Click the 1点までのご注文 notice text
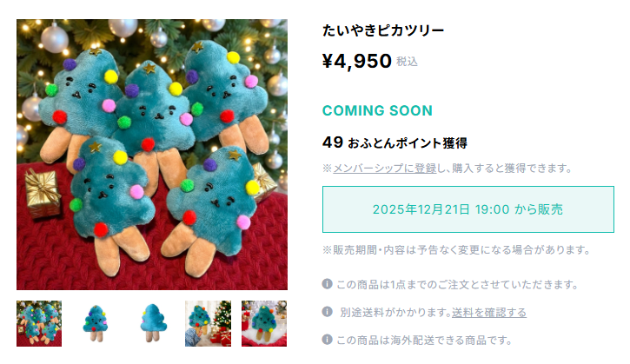 458,284
